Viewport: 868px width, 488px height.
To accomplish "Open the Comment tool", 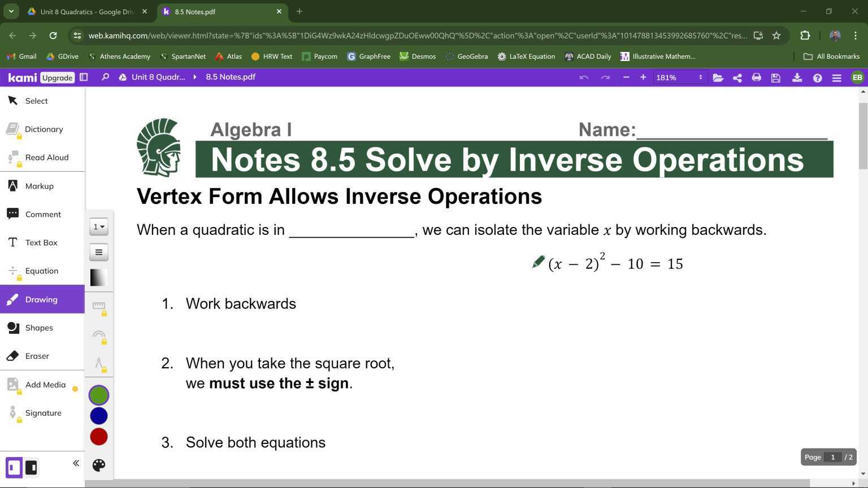I will pos(42,214).
